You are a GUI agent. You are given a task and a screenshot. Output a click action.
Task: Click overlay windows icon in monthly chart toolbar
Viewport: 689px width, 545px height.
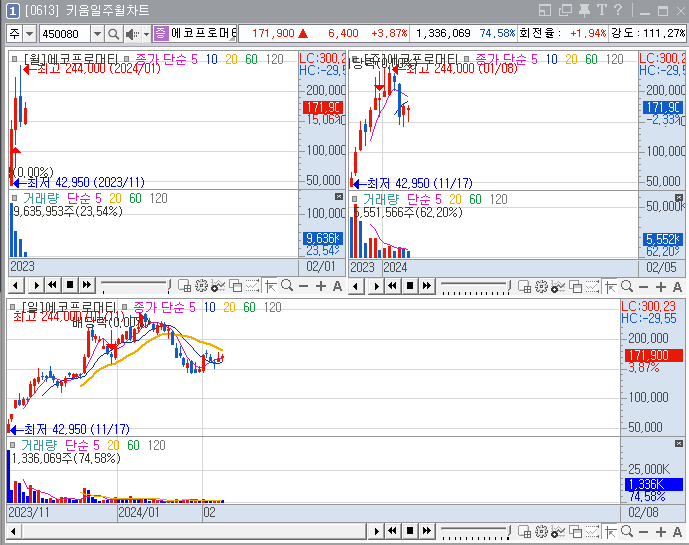point(236,286)
